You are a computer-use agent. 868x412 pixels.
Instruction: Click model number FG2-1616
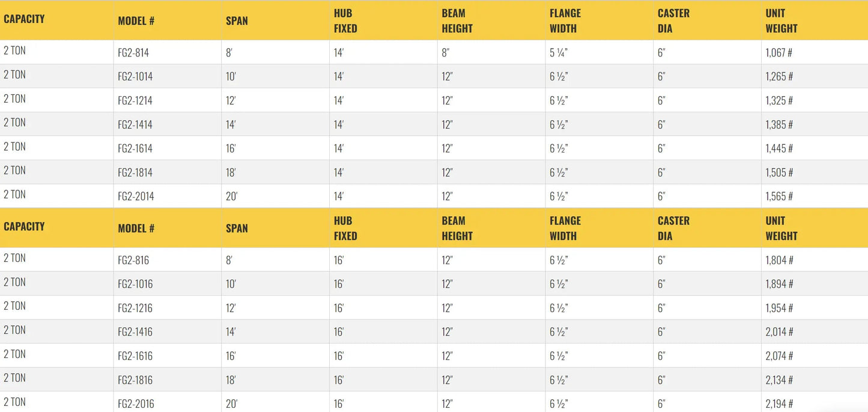(x=135, y=356)
